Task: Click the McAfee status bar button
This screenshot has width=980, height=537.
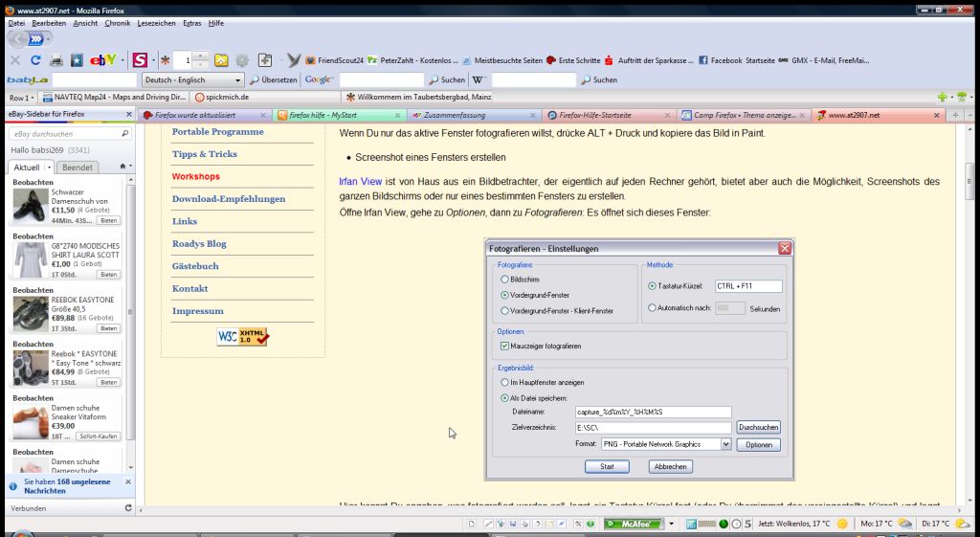Action: click(x=634, y=524)
